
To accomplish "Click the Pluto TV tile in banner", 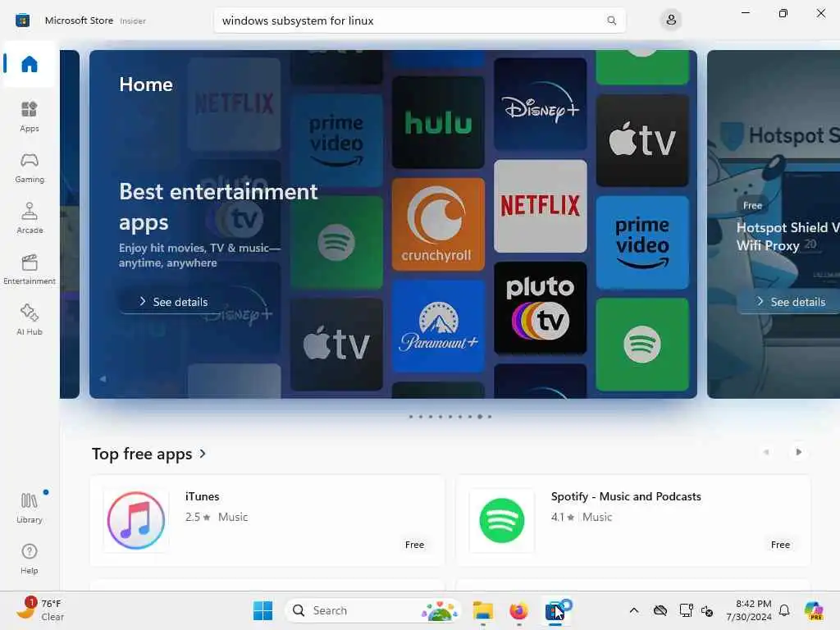I will click(540, 308).
